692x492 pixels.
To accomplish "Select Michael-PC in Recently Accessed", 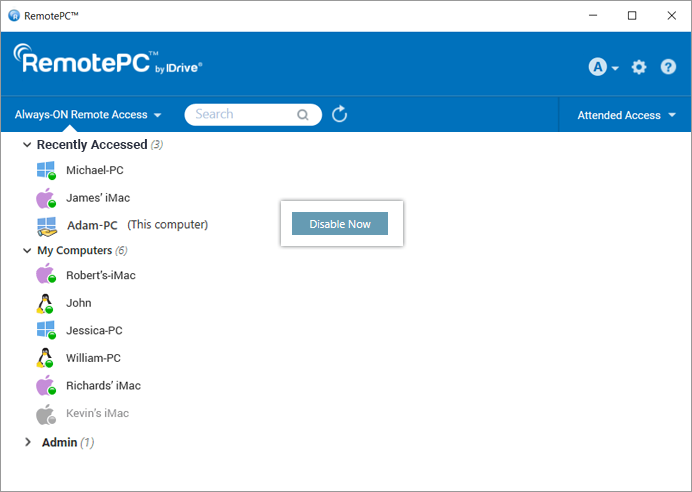I will [x=94, y=170].
